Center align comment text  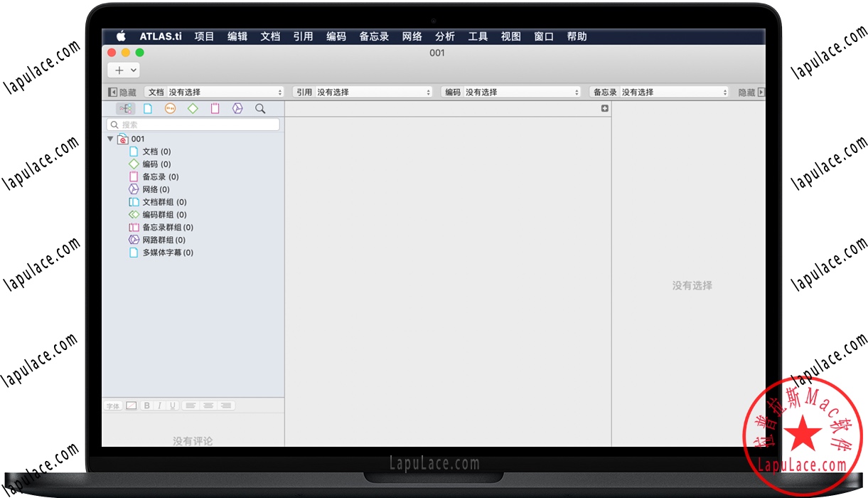(x=208, y=406)
